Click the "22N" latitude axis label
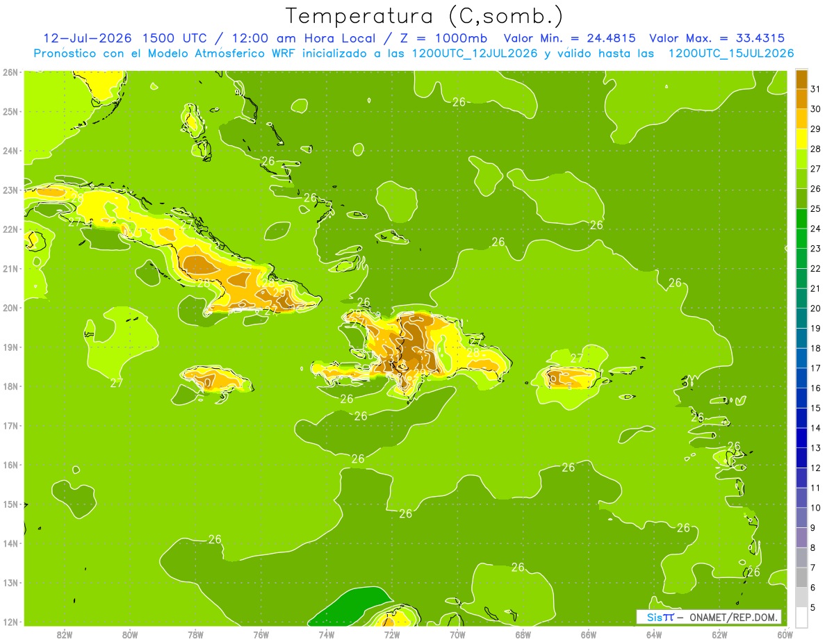The image size is (834, 644). point(10,229)
